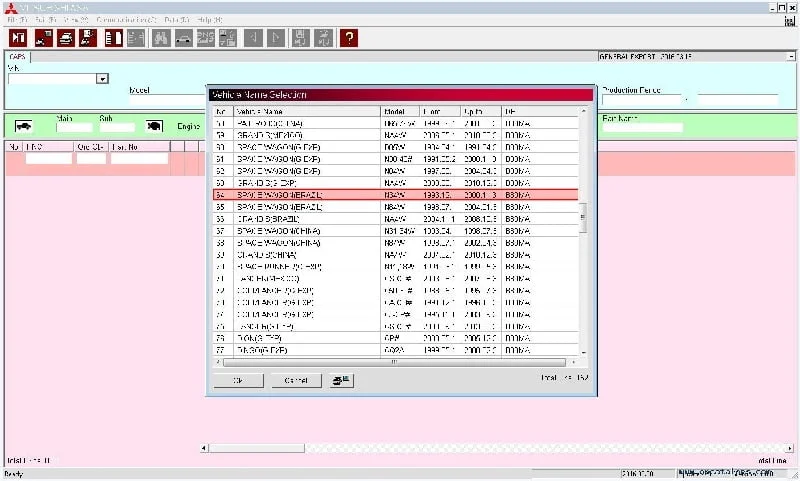Click Cancel in Vehicle Name Selection dialog

[296, 381]
